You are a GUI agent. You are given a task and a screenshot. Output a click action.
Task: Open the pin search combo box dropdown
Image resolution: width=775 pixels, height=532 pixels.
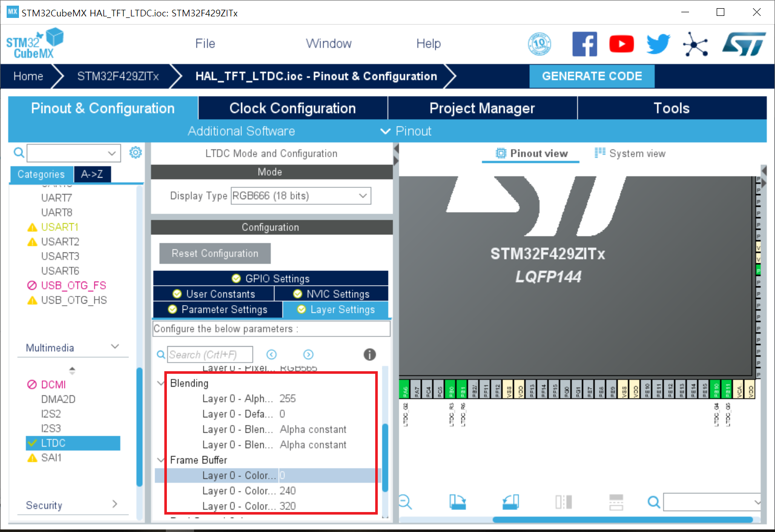point(757,502)
